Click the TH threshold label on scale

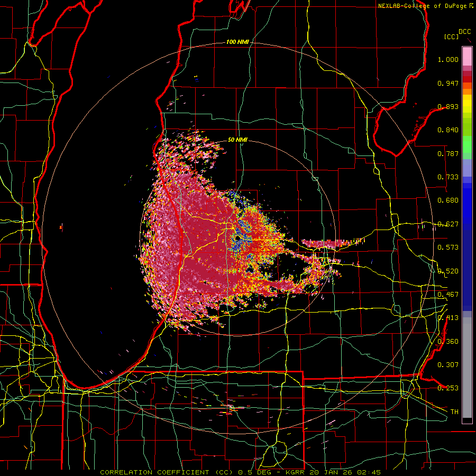(x=454, y=412)
